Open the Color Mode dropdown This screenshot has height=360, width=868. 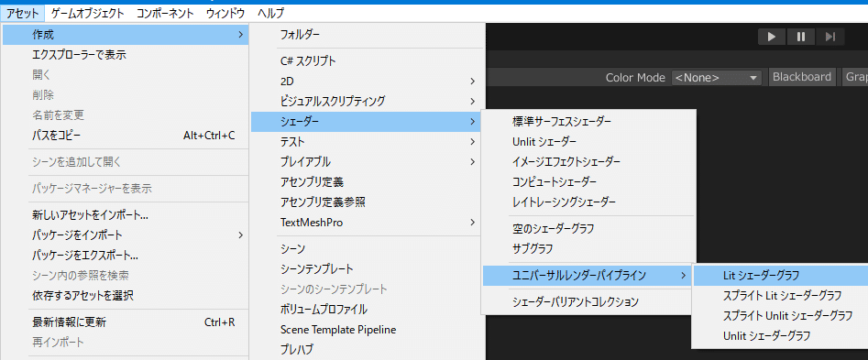click(x=717, y=78)
